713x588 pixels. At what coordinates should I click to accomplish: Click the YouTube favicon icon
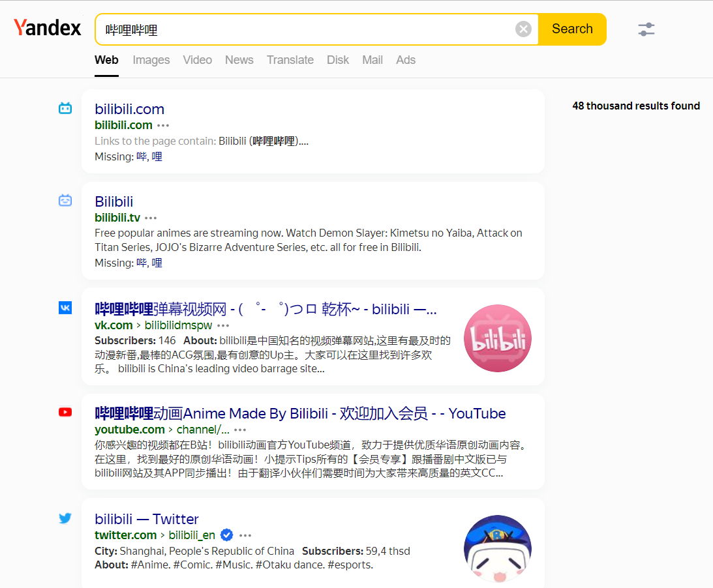pos(65,412)
